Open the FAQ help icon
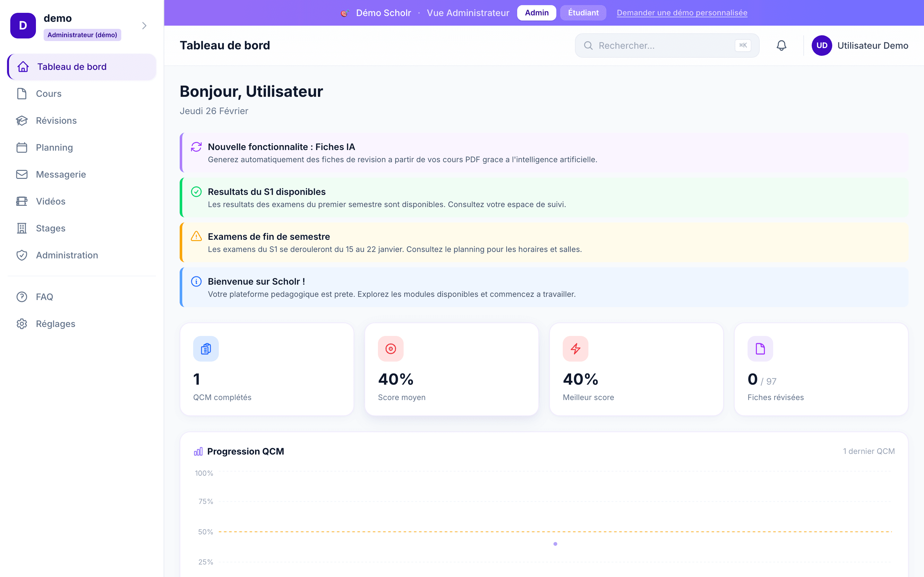Screen dimensions: 924x577 point(22,297)
